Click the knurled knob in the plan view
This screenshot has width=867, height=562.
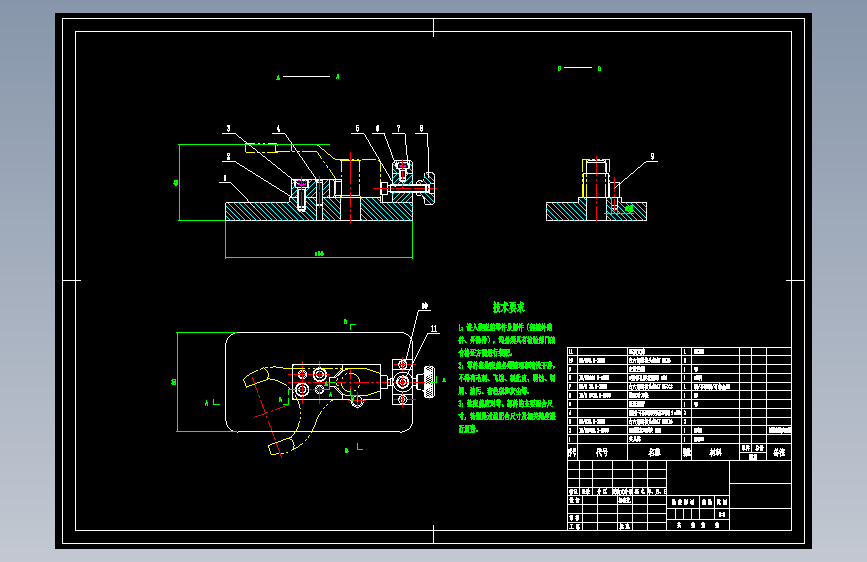click(x=429, y=382)
